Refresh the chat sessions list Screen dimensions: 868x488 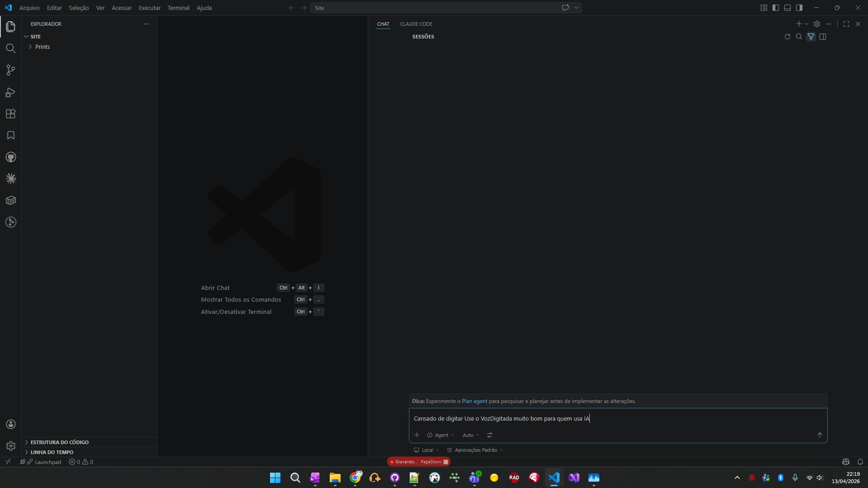point(787,37)
